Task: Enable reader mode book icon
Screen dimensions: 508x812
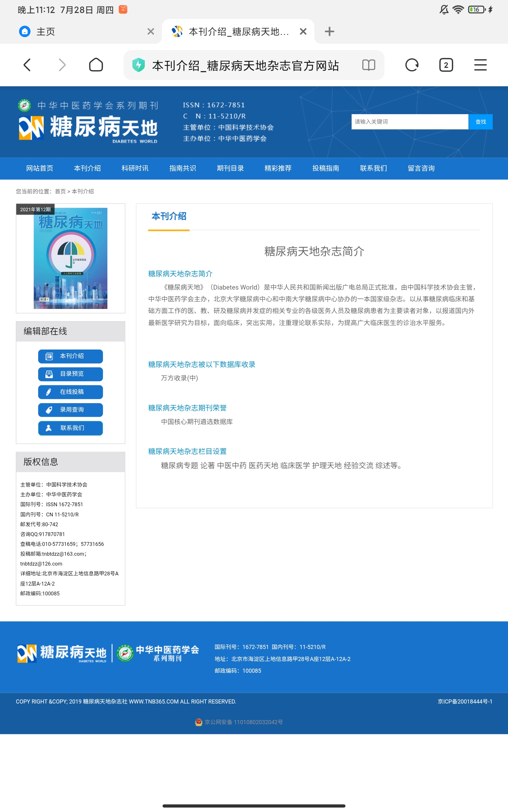Action: point(369,65)
